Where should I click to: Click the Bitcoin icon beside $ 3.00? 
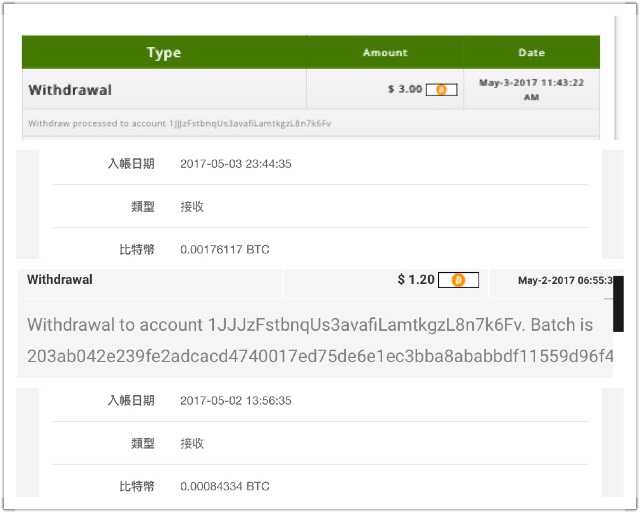[x=441, y=90]
